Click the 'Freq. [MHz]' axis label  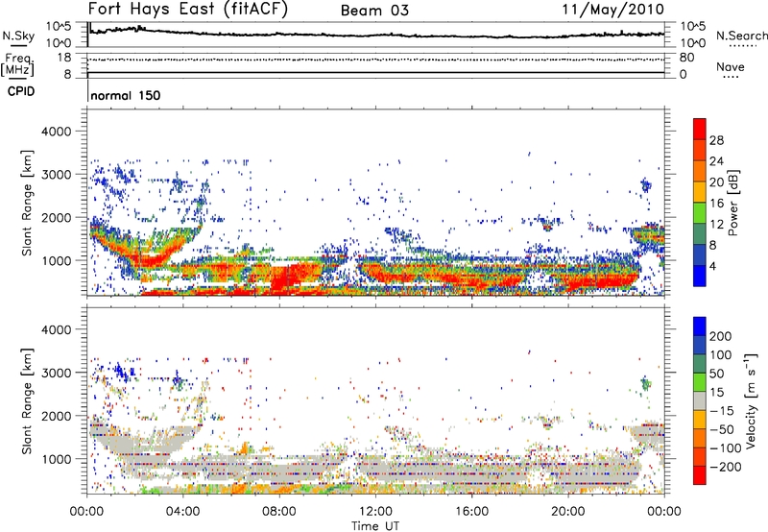coord(17,64)
